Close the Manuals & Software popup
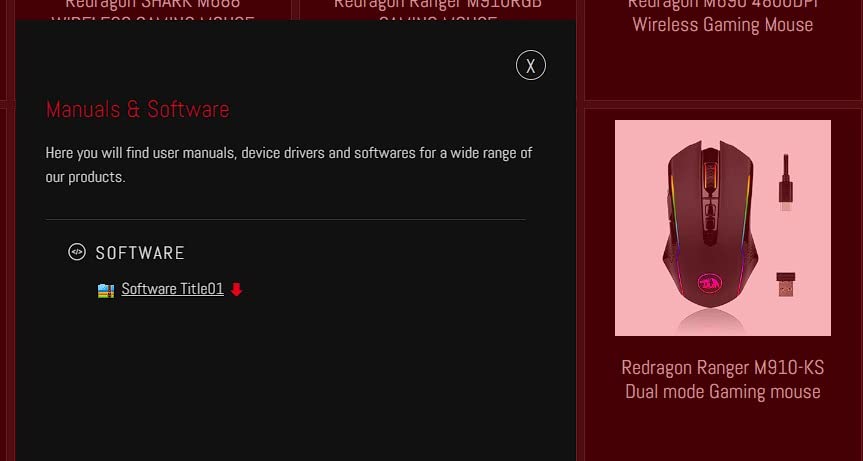This screenshot has width=863, height=461. coord(531,65)
